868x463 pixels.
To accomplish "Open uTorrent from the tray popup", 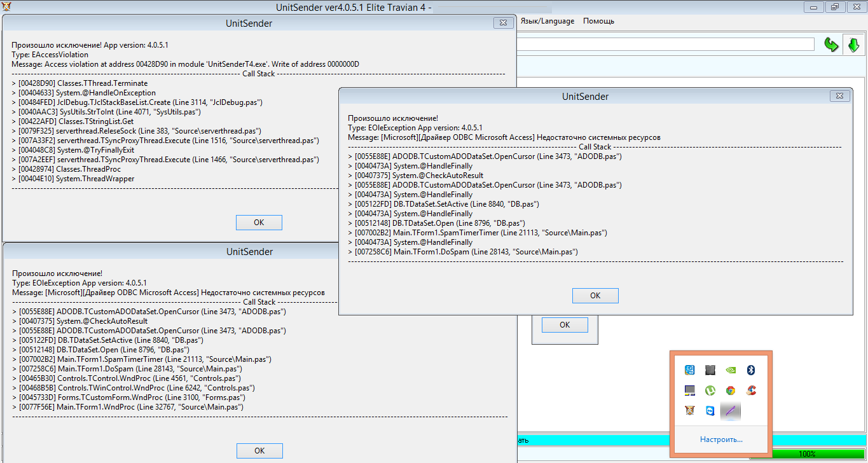I will [x=710, y=390].
